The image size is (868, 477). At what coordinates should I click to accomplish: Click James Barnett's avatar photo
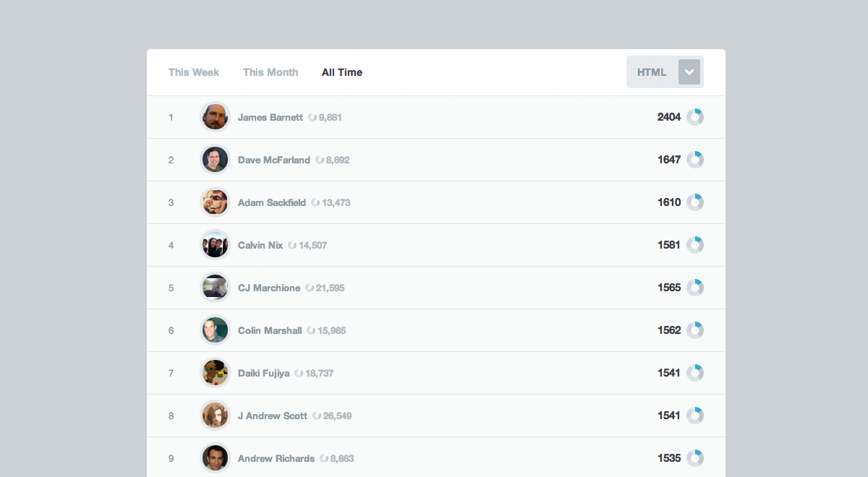tap(215, 117)
